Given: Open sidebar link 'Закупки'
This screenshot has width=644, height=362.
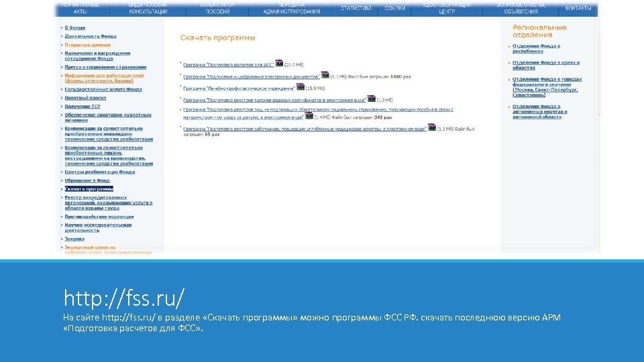Looking at the screenshot, I should coord(74,239).
